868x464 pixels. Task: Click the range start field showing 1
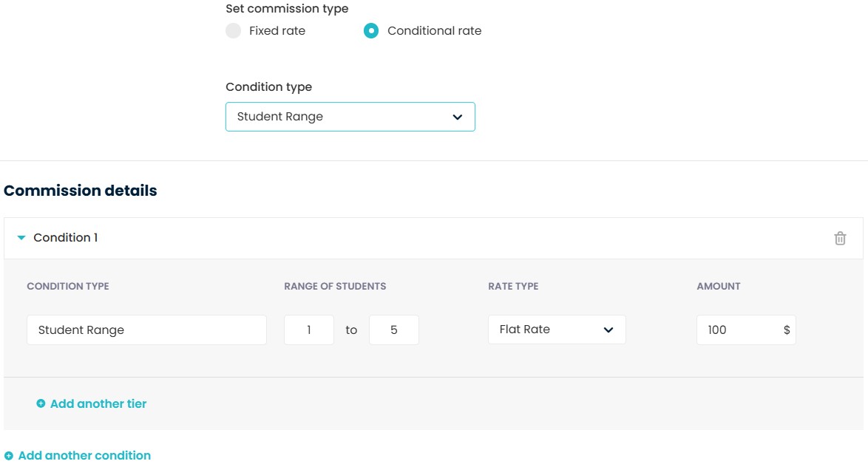pos(309,330)
